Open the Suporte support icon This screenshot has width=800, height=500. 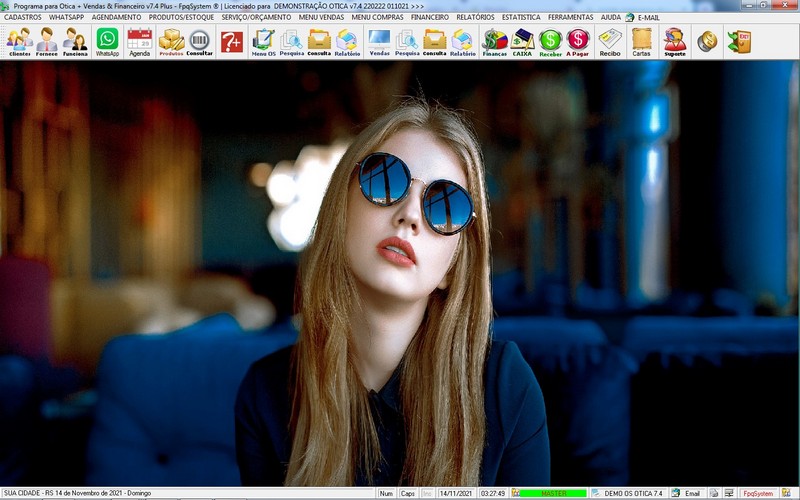click(x=675, y=41)
